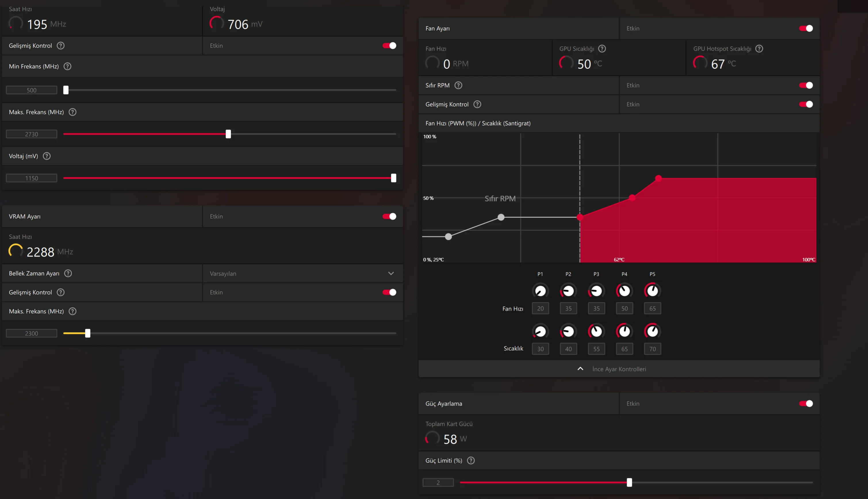Click help icon beside Bellek Zaman Ayarı
Image resolution: width=868 pixels, height=499 pixels.
[x=68, y=273]
